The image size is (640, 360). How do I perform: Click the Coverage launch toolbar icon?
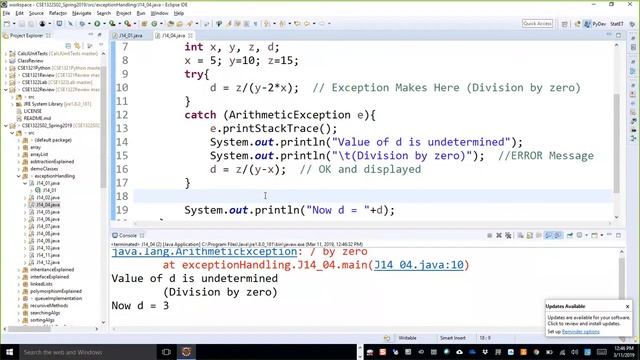click(x=112, y=24)
